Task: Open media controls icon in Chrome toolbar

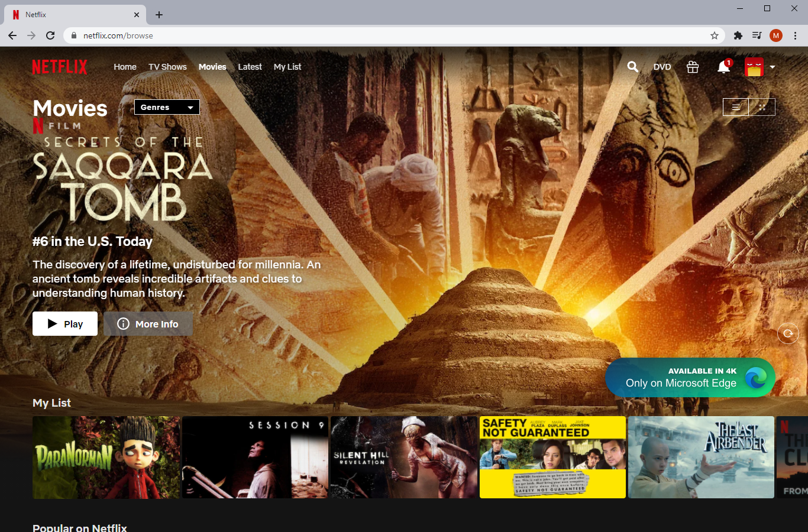Action: pos(757,35)
